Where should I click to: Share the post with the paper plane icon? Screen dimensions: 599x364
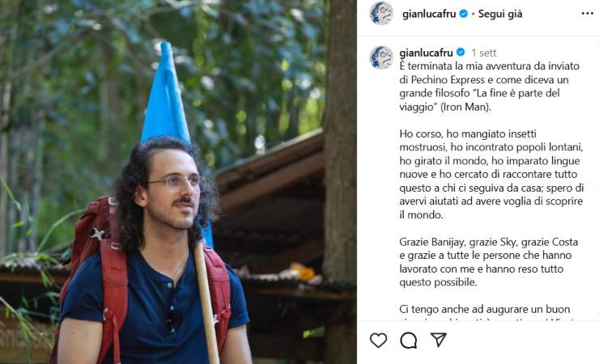pos(439,340)
